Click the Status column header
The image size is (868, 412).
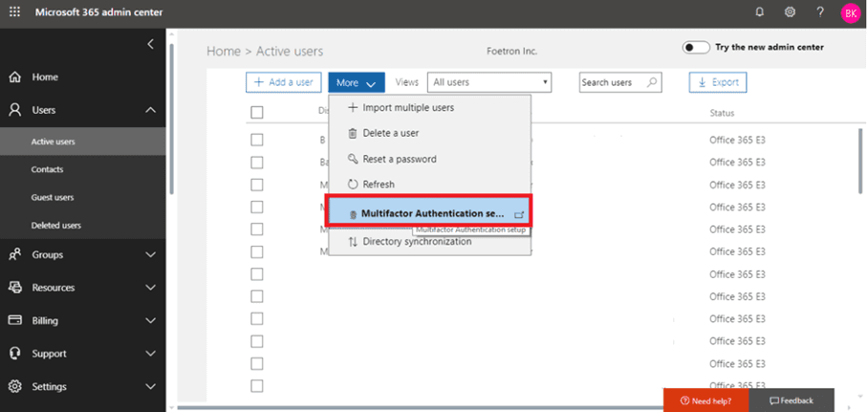pos(722,113)
